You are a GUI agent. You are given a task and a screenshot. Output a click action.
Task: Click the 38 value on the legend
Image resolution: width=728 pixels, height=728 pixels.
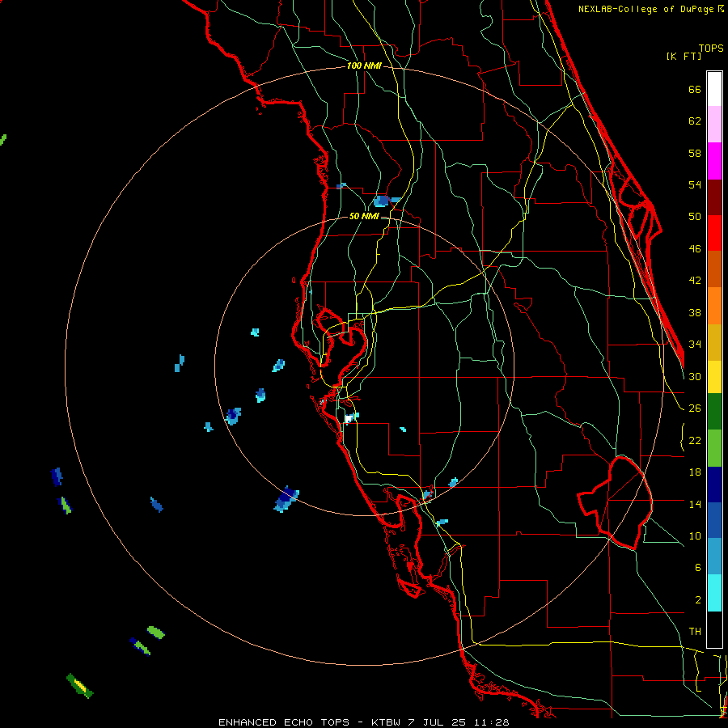[695, 312]
